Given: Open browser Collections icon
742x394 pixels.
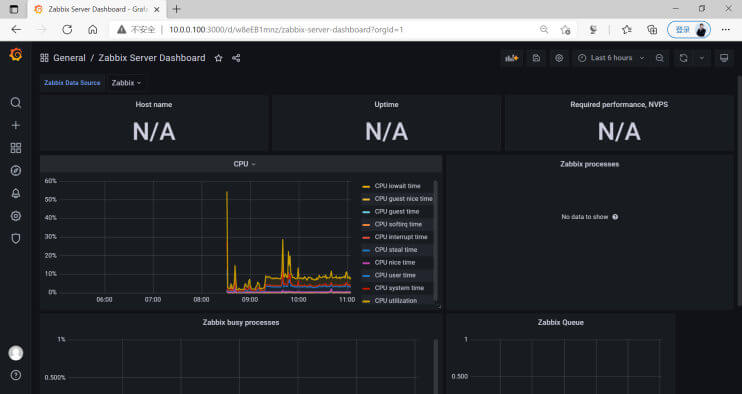Looking at the screenshot, I should 652,29.
